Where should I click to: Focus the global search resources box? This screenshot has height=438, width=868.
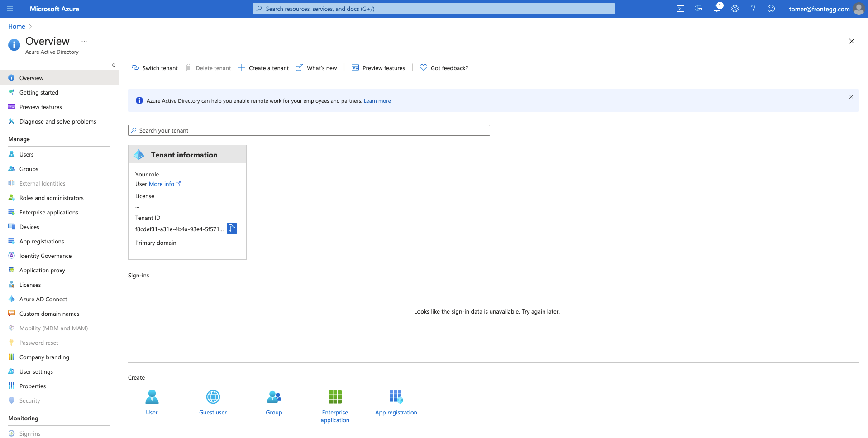pos(433,9)
